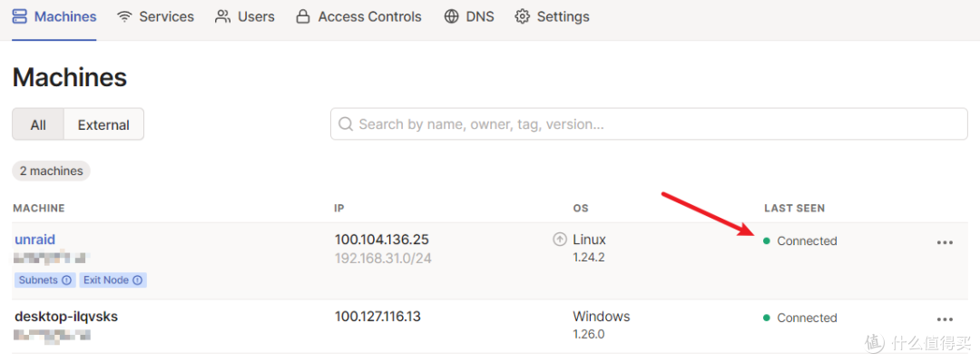Screen dimensions: 980x363
Task: Click the Services wifi icon
Action: click(124, 17)
